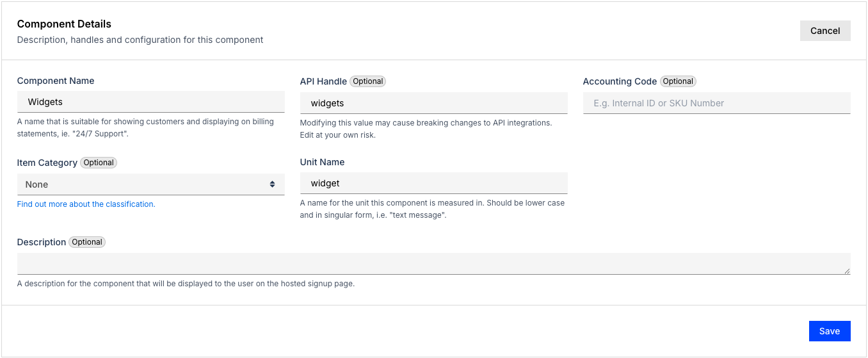The height and width of the screenshot is (358, 868).
Task: Click the Optional badge next to Description
Action: pyautogui.click(x=87, y=242)
